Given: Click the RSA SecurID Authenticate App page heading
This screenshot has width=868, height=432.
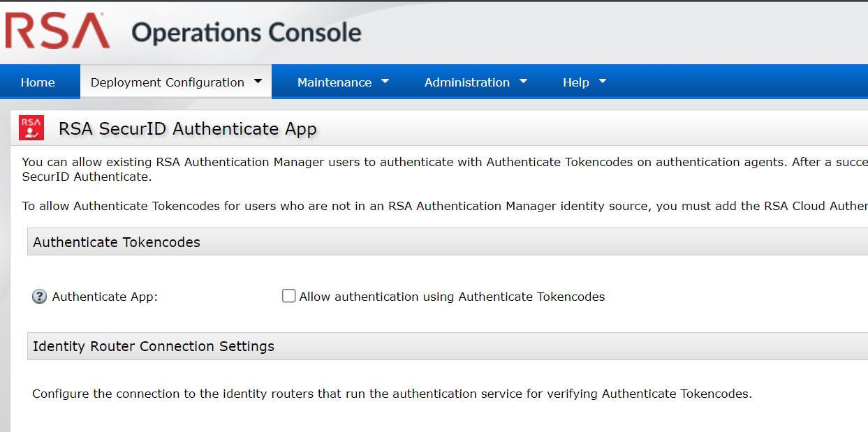Looking at the screenshot, I should point(187,128).
